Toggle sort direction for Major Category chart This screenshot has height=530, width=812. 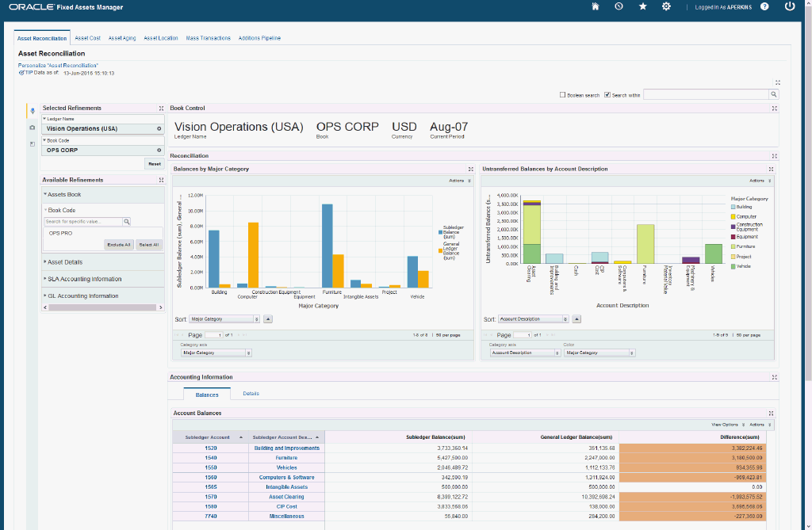[268, 318]
